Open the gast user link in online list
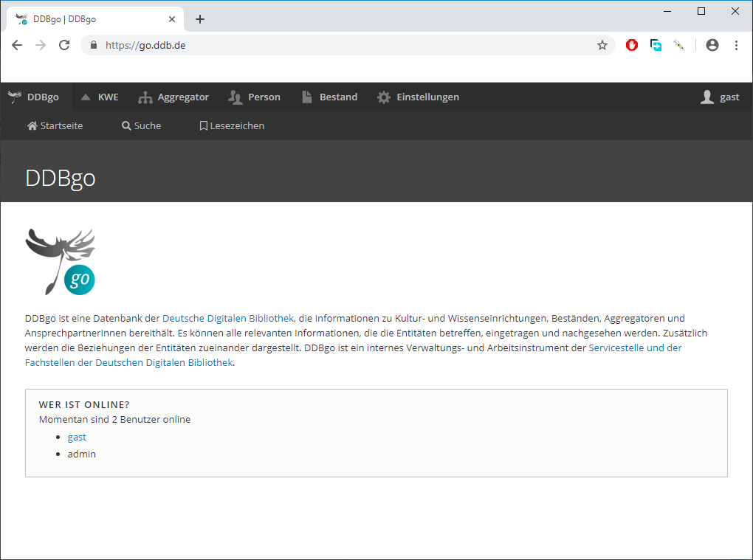The width and height of the screenshot is (753, 560). point(77,438)
